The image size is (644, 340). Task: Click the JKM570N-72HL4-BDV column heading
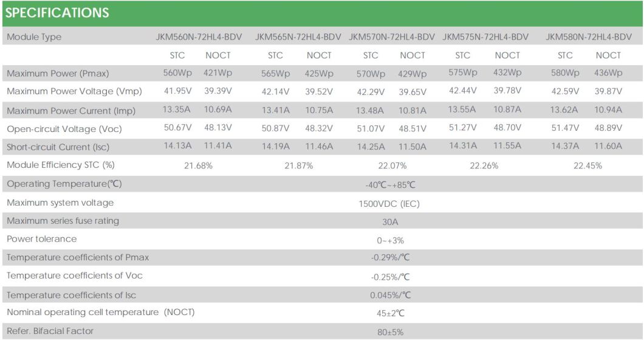pyautogui.click(x=392, y=37)
